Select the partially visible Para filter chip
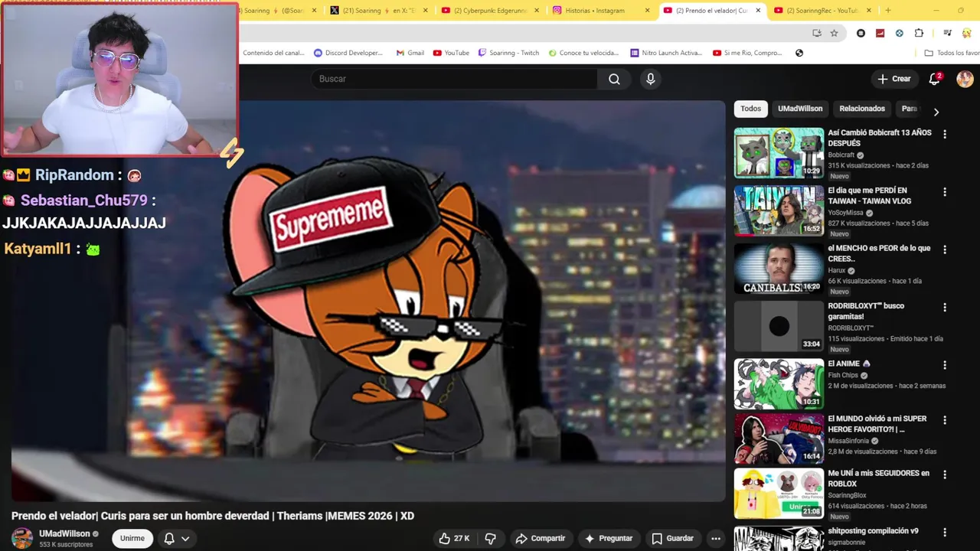The image size is (980, 551). pyautogui.click(x=909, y=109)
